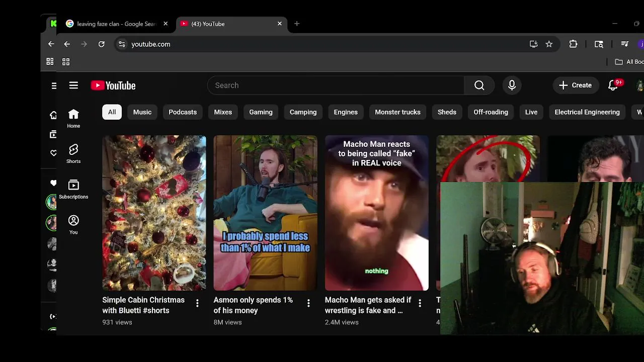Go to Home in the sidebar
Screen dimensions: 644x362
pyautogui.click(x=73, y=119)
